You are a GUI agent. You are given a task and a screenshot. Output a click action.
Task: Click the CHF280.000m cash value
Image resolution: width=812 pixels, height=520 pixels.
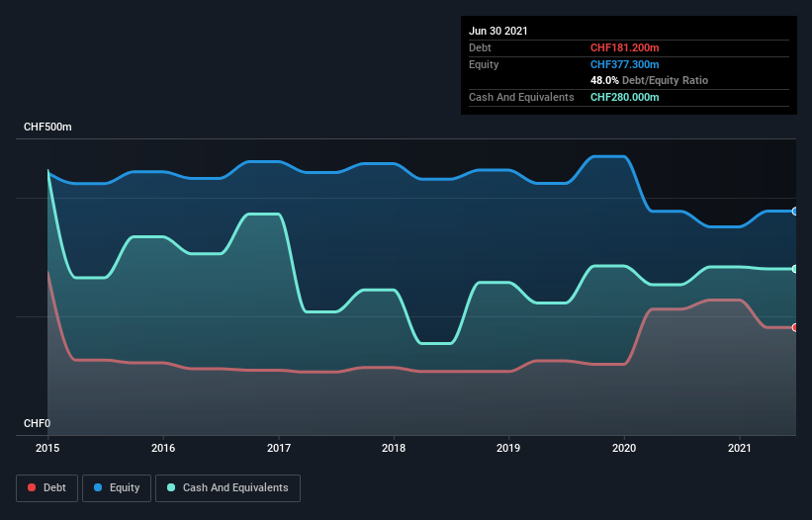[624, 97]
